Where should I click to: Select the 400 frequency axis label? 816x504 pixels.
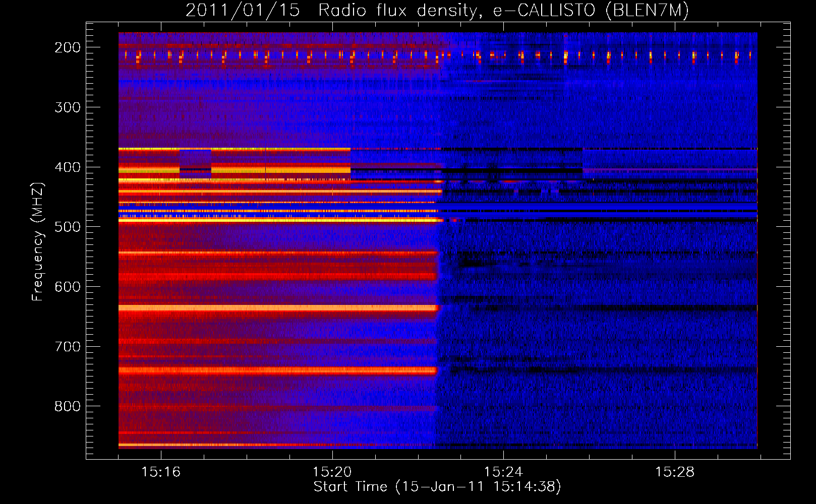click(68, 167)
